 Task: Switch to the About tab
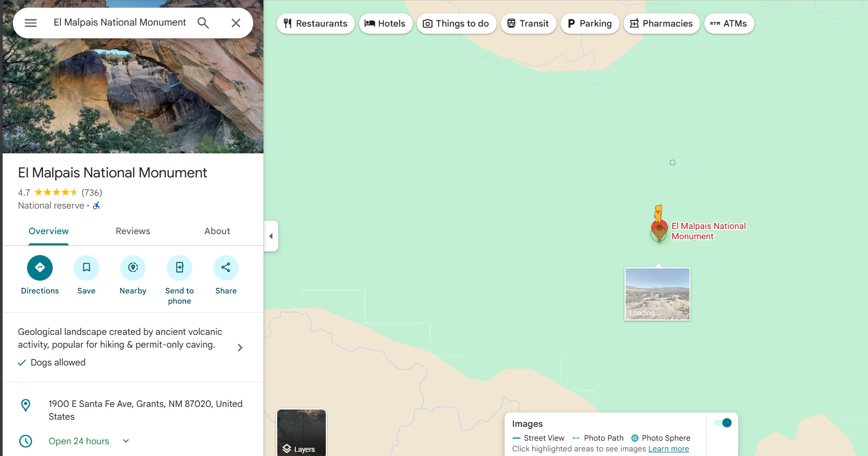point(217,231)
